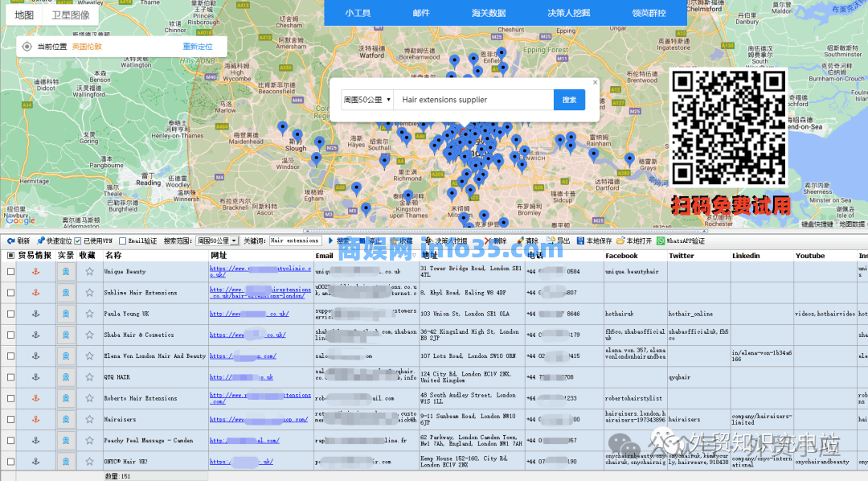Switch to the 卫星图像 satellite map tab

[x=71, y=14]
